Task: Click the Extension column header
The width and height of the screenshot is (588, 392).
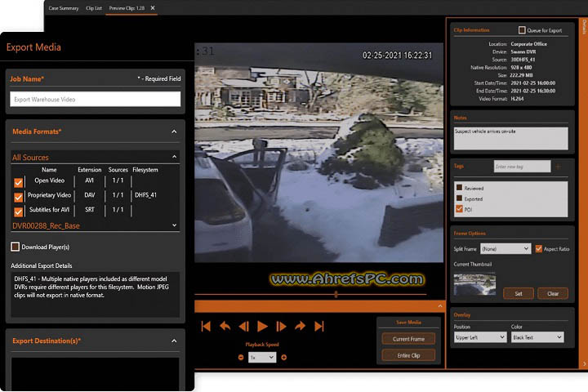Action: [x=90, y=170]
